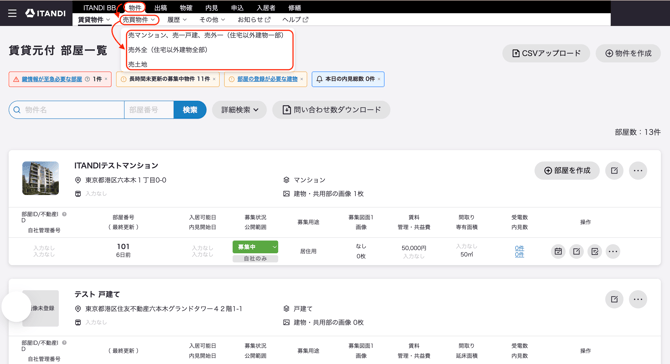Open the more options menu for ITANDIテストマンション building
The image size is (670, 364).
click(638, 170)
